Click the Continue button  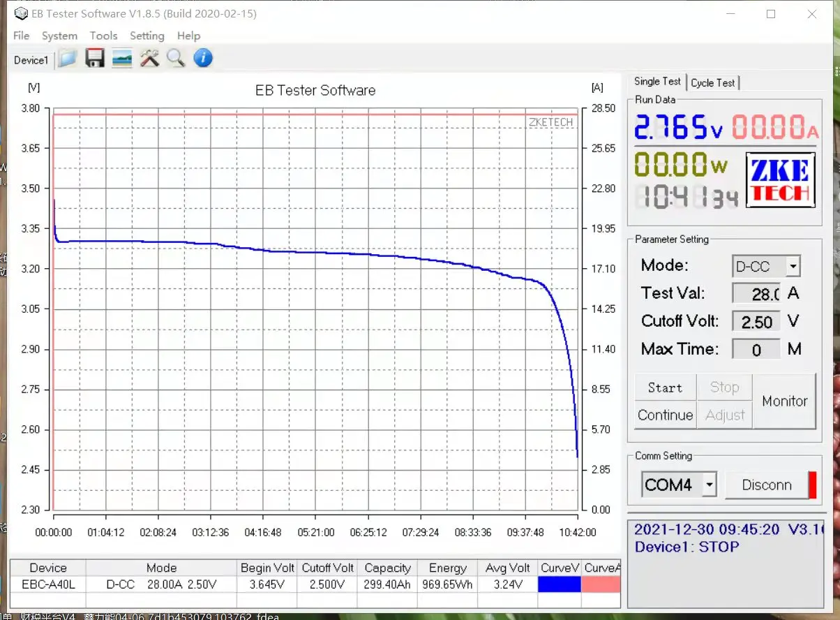[665, 415]
